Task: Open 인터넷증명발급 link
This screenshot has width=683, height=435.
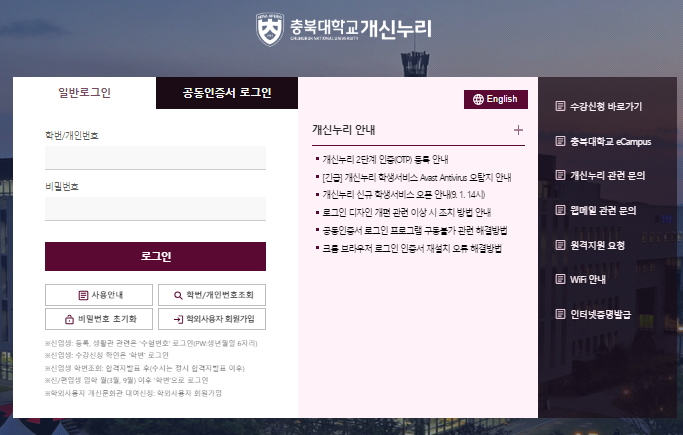Action: point(601,314)
